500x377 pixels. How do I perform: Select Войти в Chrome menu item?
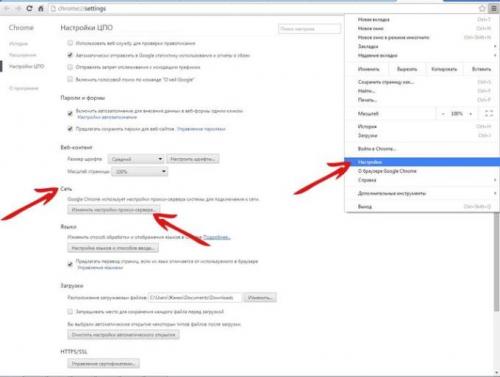[422, 149]
